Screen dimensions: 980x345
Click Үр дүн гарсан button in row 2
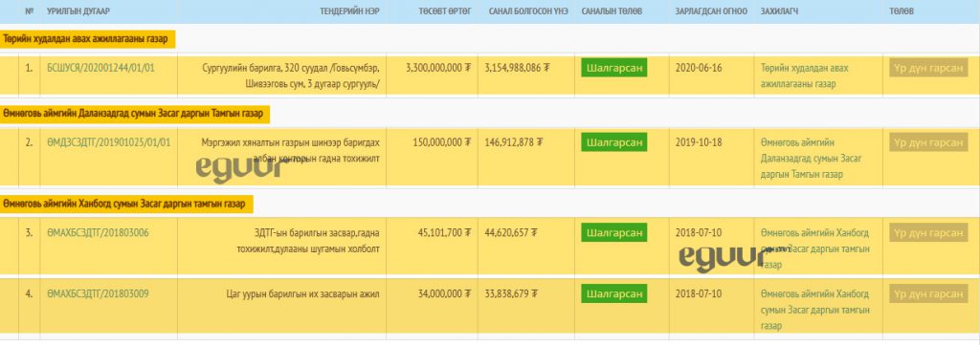point(928,142)
